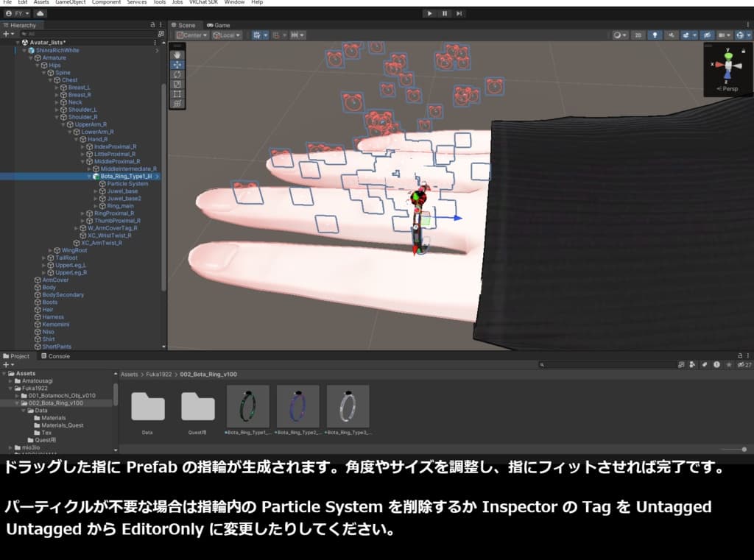Open the Local rotation mode dropdown

[227, 35]
